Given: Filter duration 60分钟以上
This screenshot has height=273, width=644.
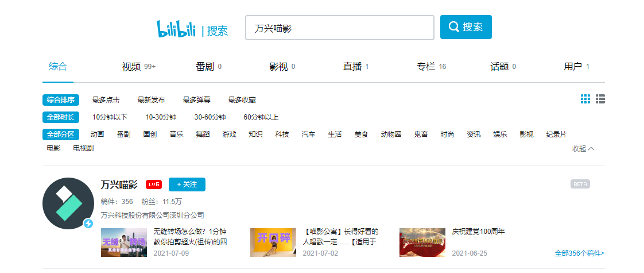Looking at the screenshot, I should (x=261, y=117).
